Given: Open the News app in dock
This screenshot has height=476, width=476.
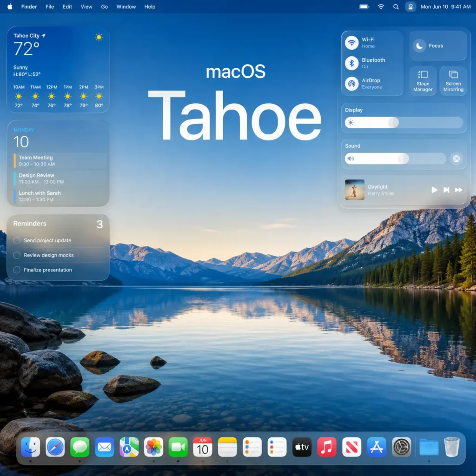Looking at the screenshot, I should click(352, 447).
